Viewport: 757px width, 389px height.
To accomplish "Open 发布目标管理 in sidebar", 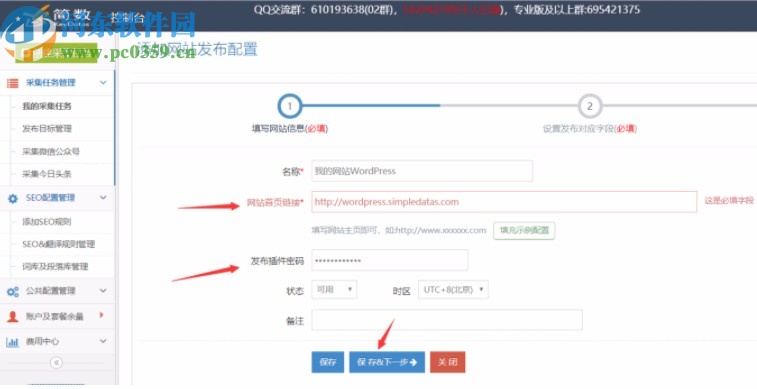I will pos(47,129).
